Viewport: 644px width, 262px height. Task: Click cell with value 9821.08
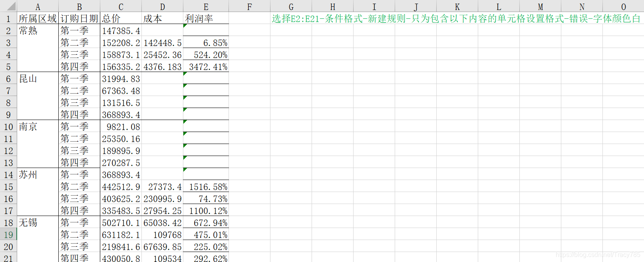click(x=121, y=126)
